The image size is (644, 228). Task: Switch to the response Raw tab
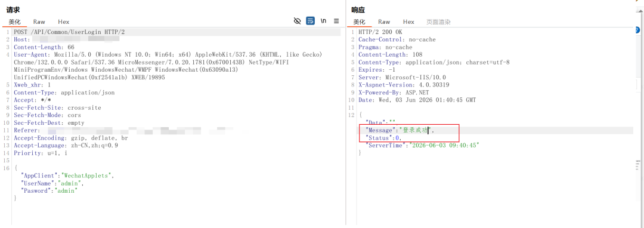384,21
